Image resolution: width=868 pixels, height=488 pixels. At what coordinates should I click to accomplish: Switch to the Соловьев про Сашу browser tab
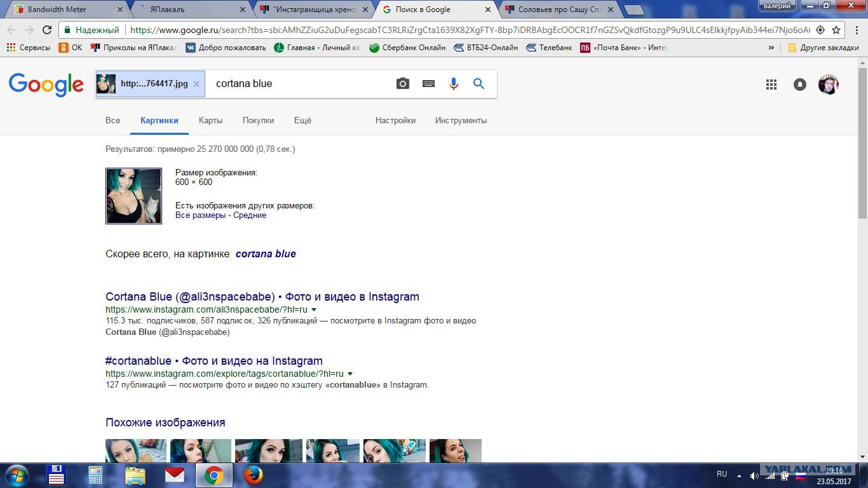559,10
